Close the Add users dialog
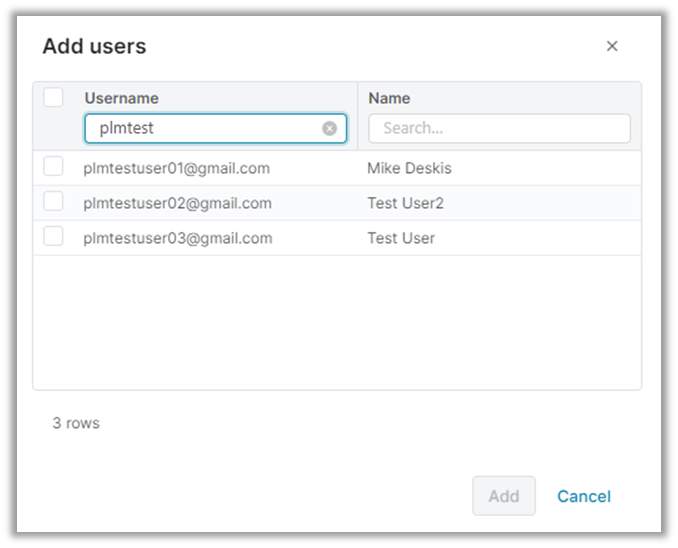The width and height of the screenshot is (678, 548). pos(612,46)
